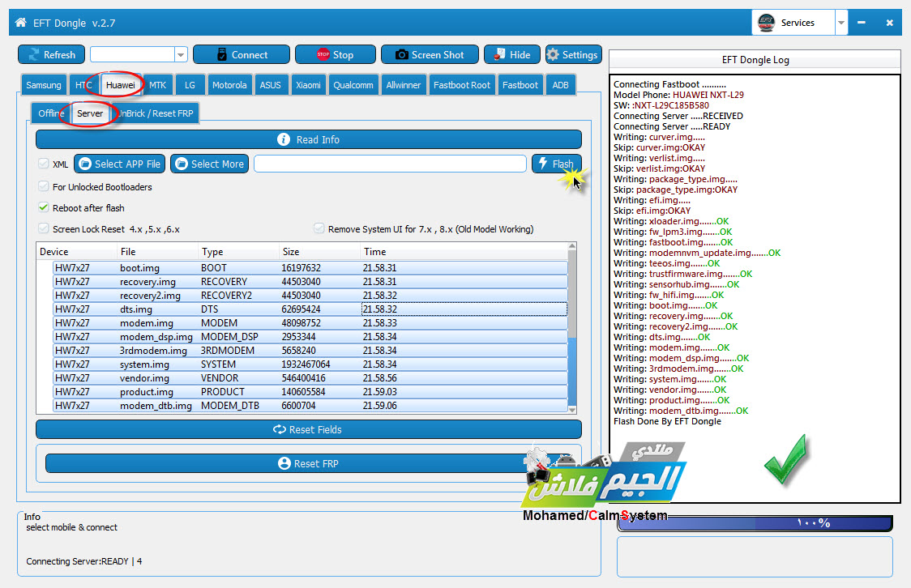Open the Fastboot Root tab
The image size is (911, 588).
pyautogui.click(x=462, y=85)
